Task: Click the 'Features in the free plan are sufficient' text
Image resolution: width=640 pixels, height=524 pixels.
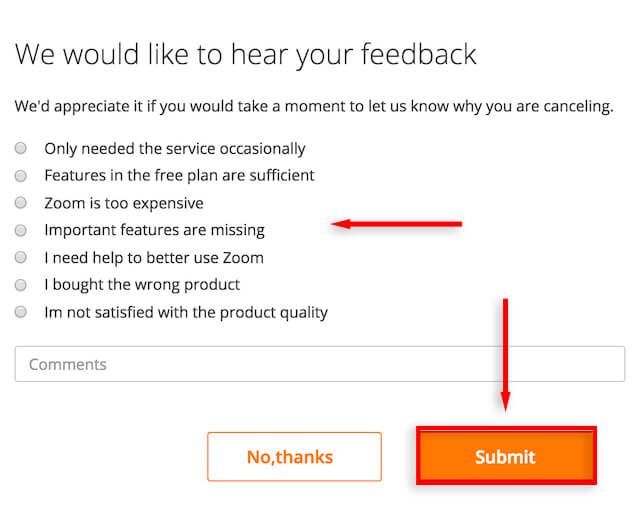Action: pos(179,175)
